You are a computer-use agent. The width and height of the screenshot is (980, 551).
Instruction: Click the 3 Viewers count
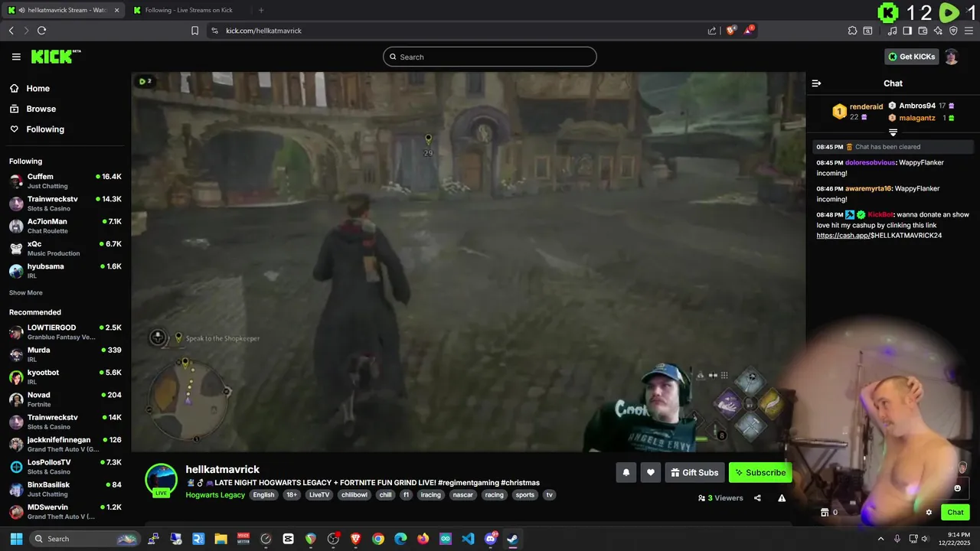point(720,498)
